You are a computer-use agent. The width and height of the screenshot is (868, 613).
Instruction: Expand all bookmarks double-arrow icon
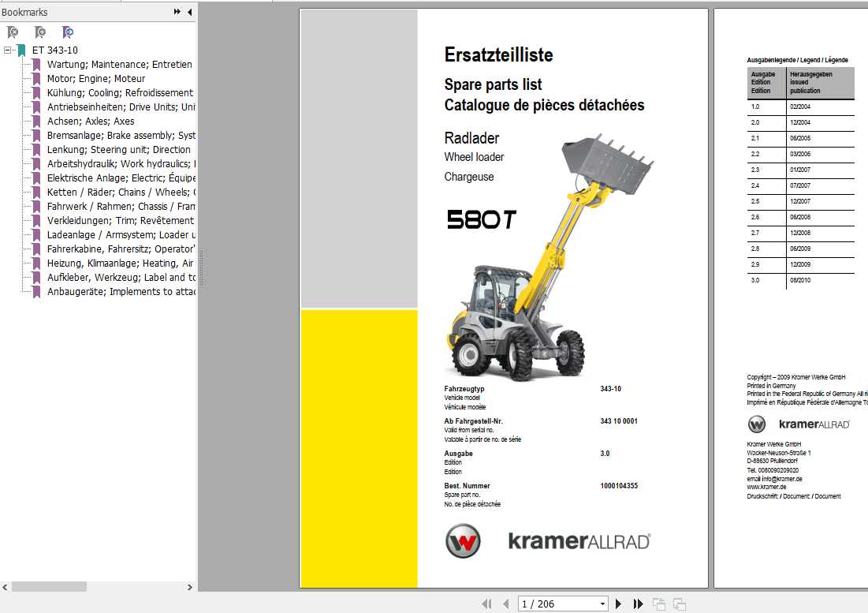[177, 12]
